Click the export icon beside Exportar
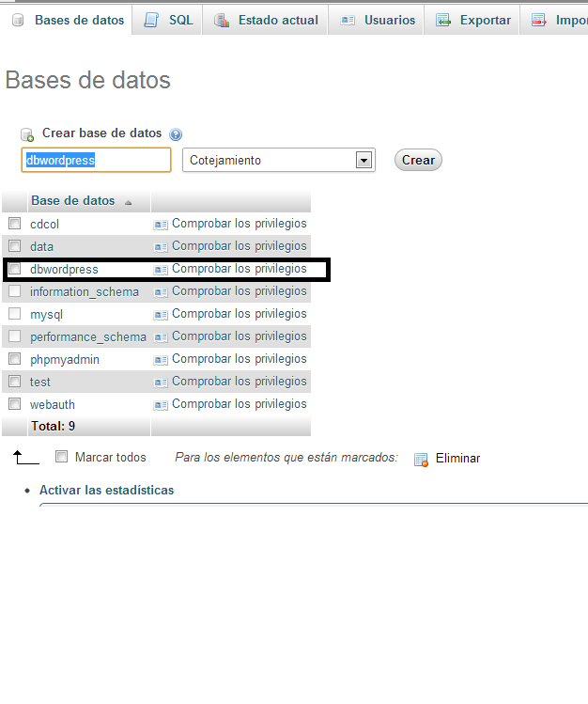588x704 pixels. point(443,20)
